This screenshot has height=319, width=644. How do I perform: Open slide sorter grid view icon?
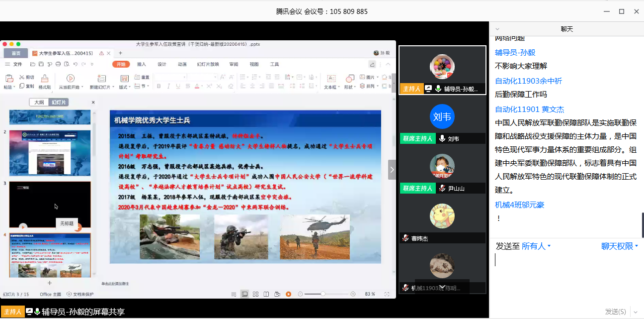tap(255, 294)
